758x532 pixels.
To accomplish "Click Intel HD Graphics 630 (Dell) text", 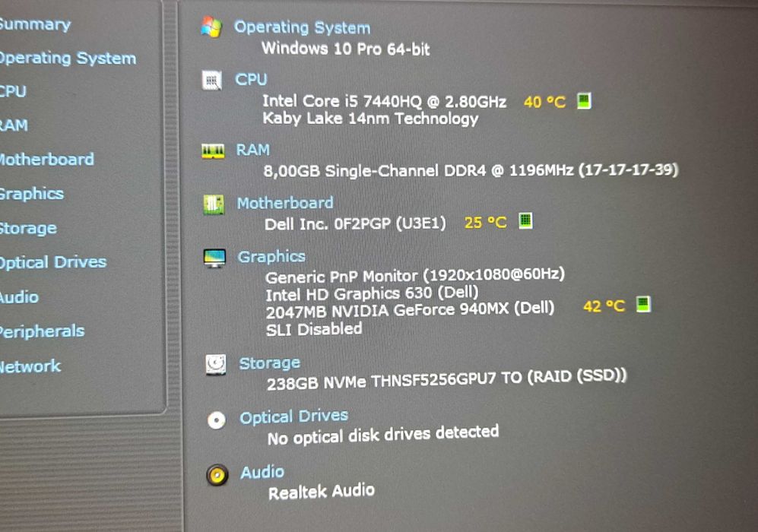I will pos(373,293).
